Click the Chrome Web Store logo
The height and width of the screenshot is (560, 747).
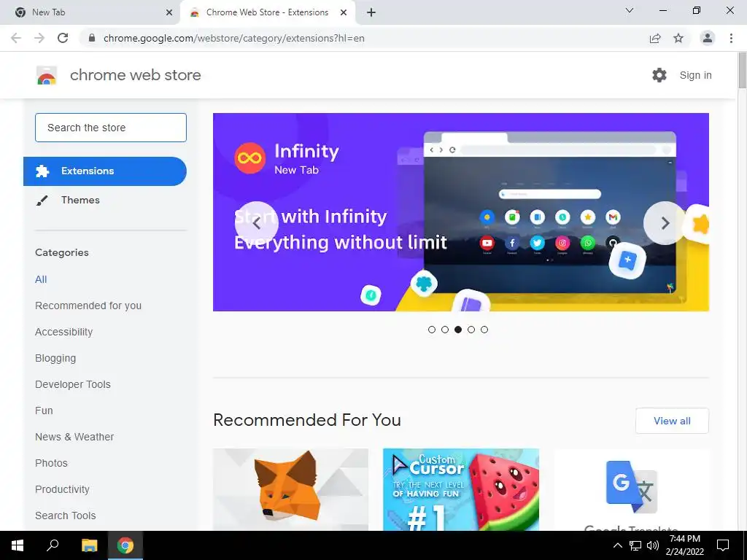point(47,75)
